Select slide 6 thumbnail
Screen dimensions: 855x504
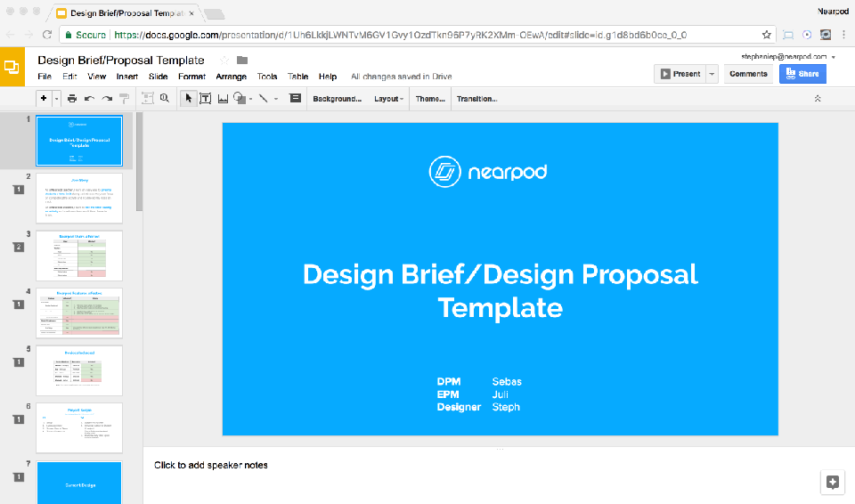click(x=79, y=428)
